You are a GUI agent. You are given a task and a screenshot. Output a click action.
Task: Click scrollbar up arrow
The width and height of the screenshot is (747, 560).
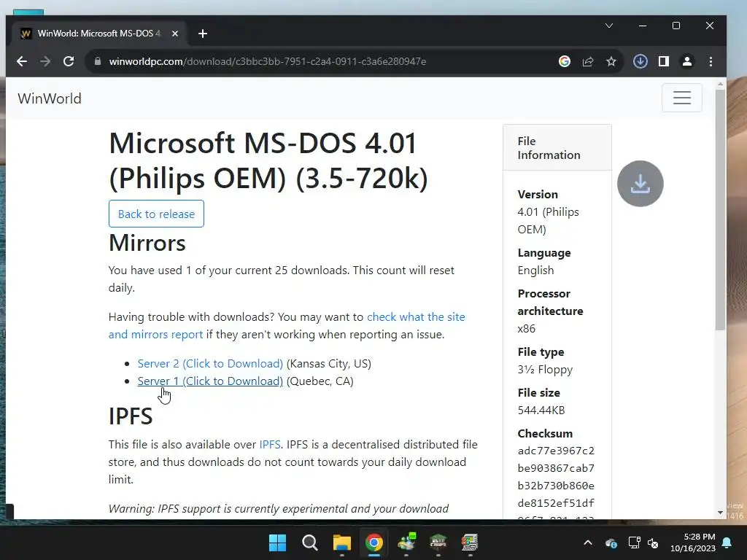pos(720,85)
